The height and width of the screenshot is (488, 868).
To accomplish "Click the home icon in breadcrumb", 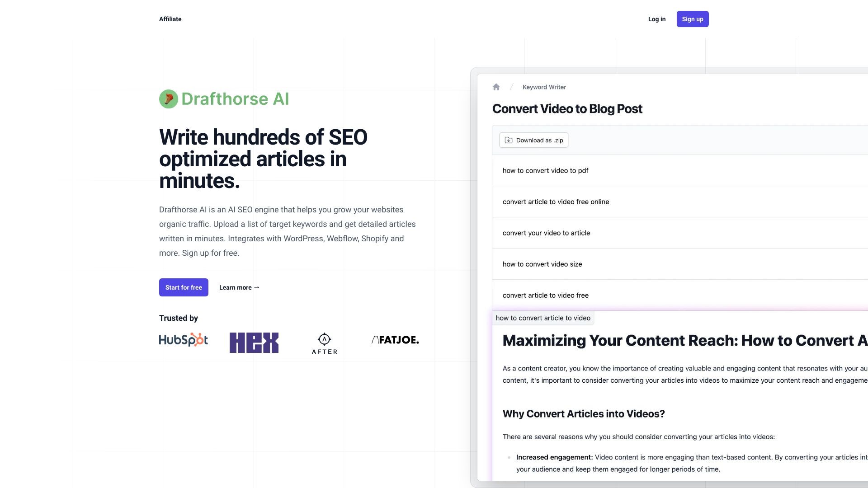I will coord(496,87).
